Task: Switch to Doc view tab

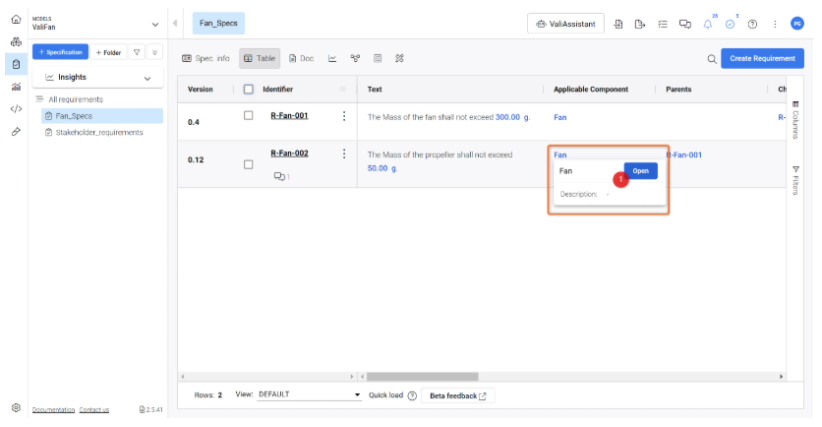Action: [x=301, y=58]
